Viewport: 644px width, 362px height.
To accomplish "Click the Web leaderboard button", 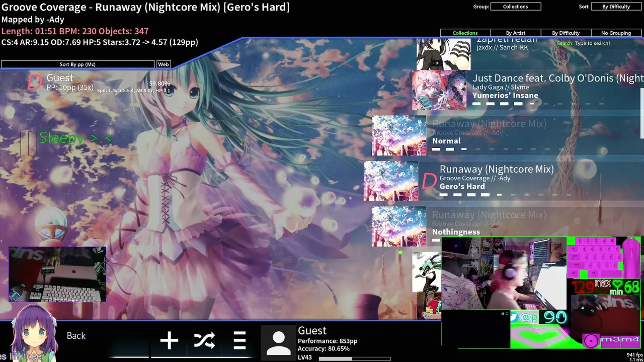I will [x=164, y=64].
